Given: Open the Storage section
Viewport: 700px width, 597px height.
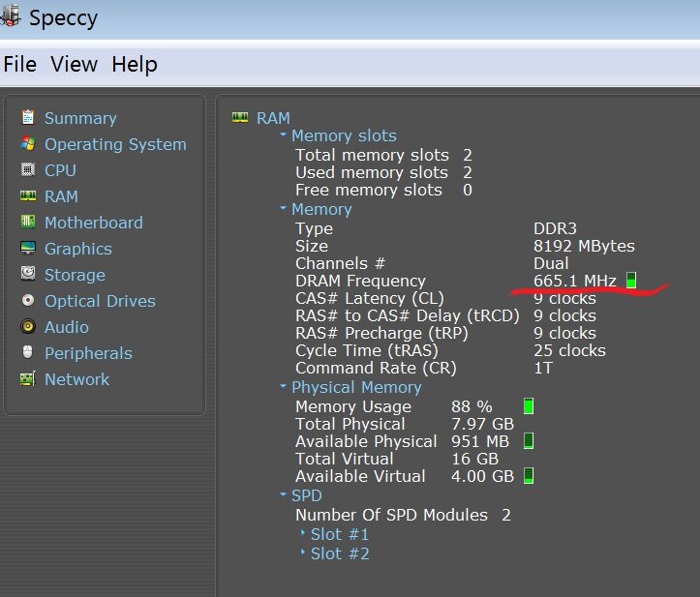Looking at the screenshot, I should click(x=75, y=275).
